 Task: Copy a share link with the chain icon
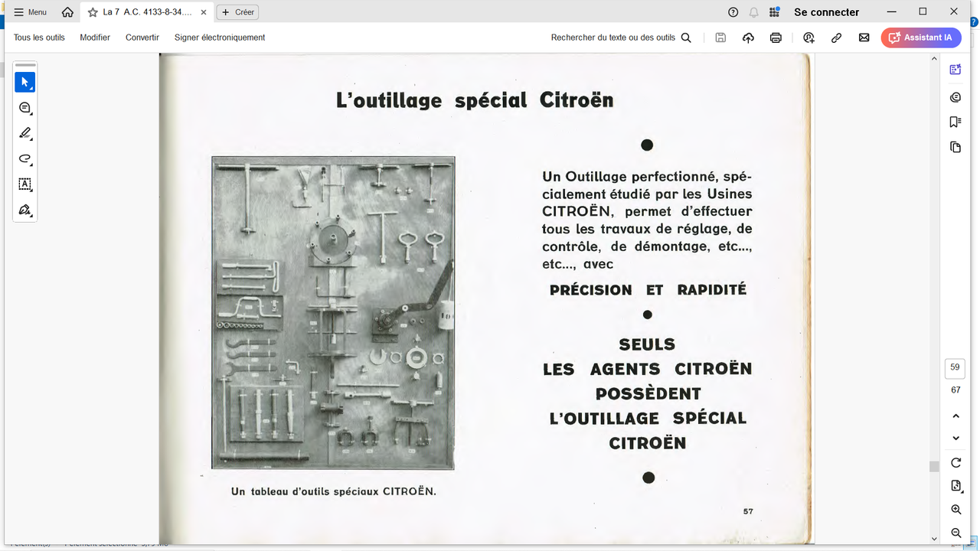tap(836, 37)
